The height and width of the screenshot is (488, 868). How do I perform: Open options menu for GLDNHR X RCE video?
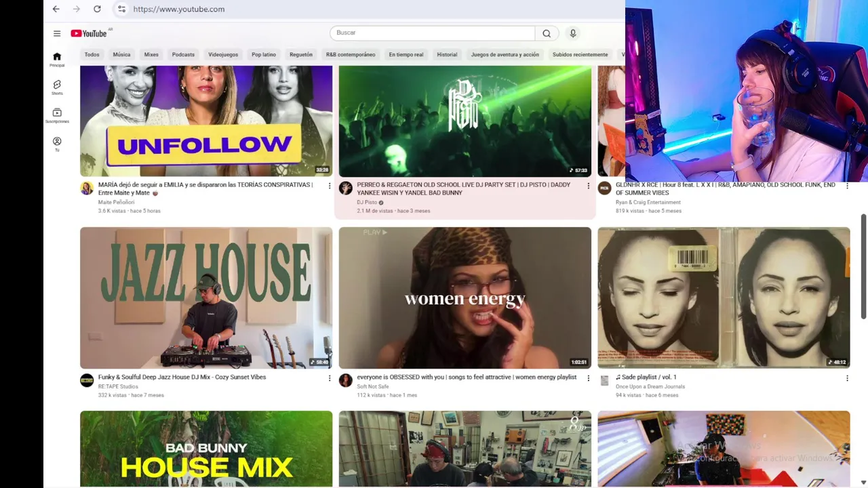(847, 186)
